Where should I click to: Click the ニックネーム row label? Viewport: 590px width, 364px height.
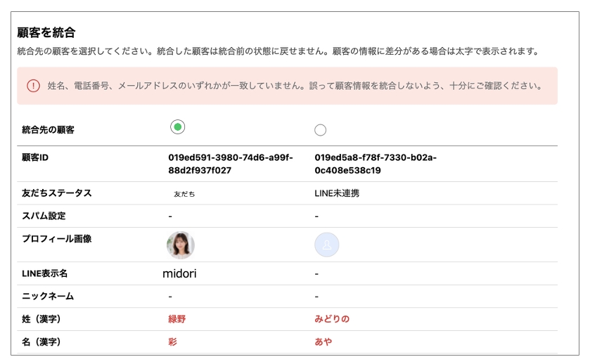pyautogui.click(x=48, y=297)
